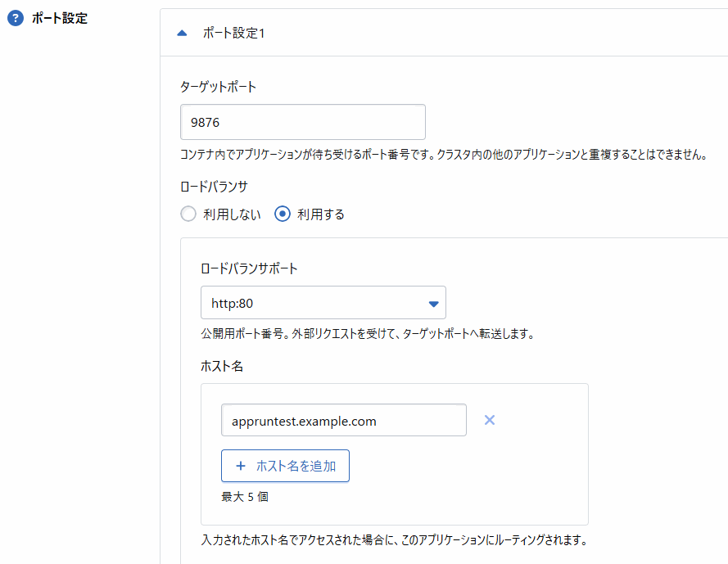Image resolution: width=728 pixels, height=564 pixels.
Task: Click the hostname field containing appruntest.example.com
Action: click(344, 420)
